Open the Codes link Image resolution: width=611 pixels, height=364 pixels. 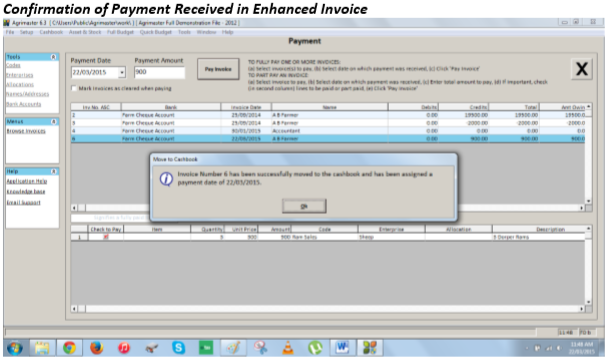(13, 65)
